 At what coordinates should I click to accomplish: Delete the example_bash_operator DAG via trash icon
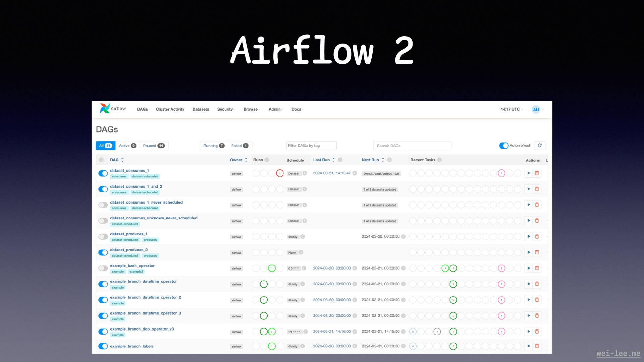tap(537, 268)
